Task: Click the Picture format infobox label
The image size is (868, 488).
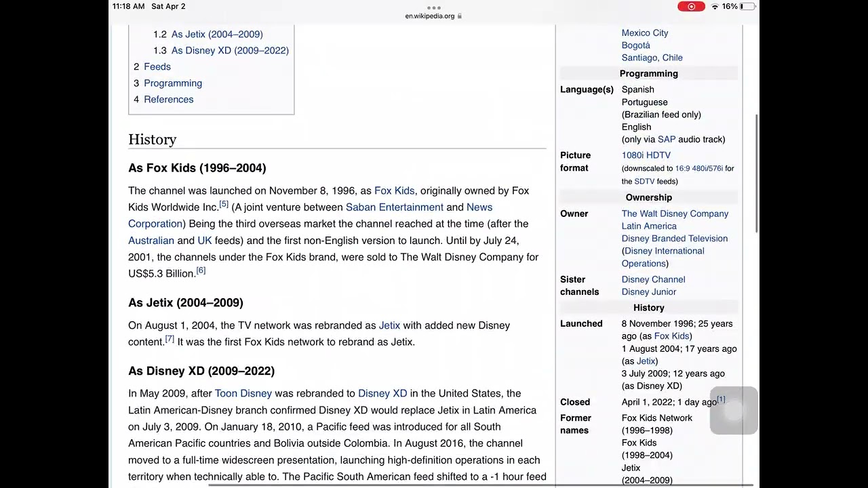Action: coord(575,161)
